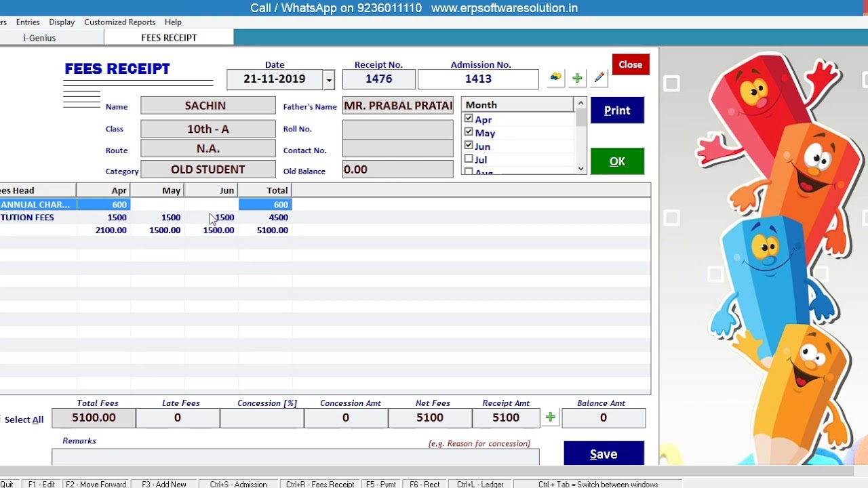Image resolution: width=868 pixels, height=488 pixels.
Task: Click the green plus icon beside Admission No.
Action: click(577, 78)
